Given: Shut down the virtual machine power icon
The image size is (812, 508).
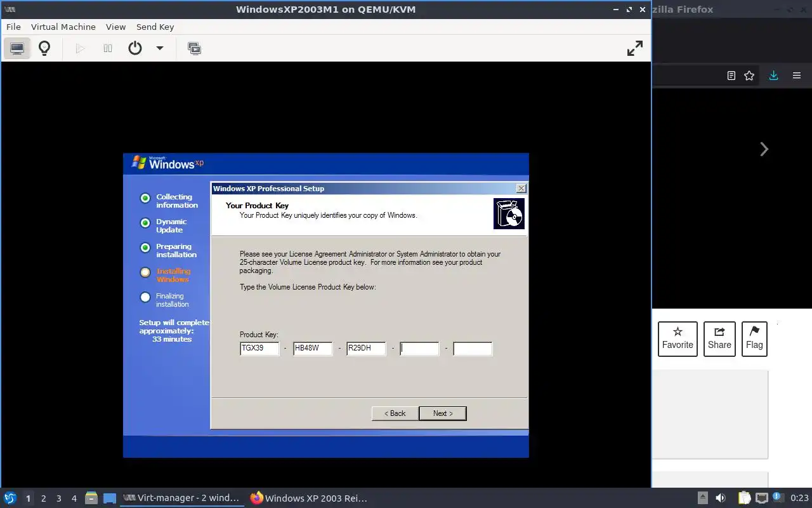Looking at the screenshot, I should point(135,48).
